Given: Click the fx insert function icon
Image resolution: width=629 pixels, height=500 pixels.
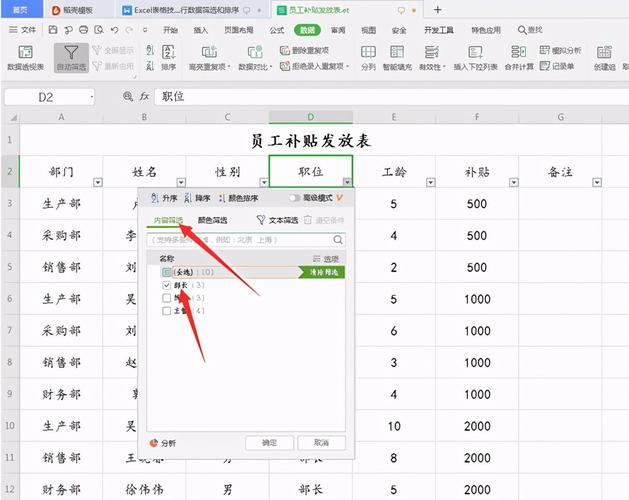Looking at the screenshot, I should 144,96.
